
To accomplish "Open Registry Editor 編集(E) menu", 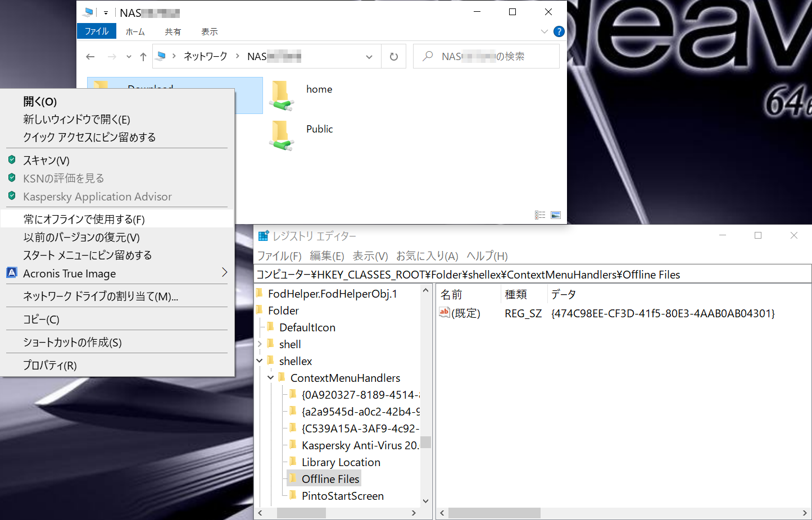I will tap(327, 256).
